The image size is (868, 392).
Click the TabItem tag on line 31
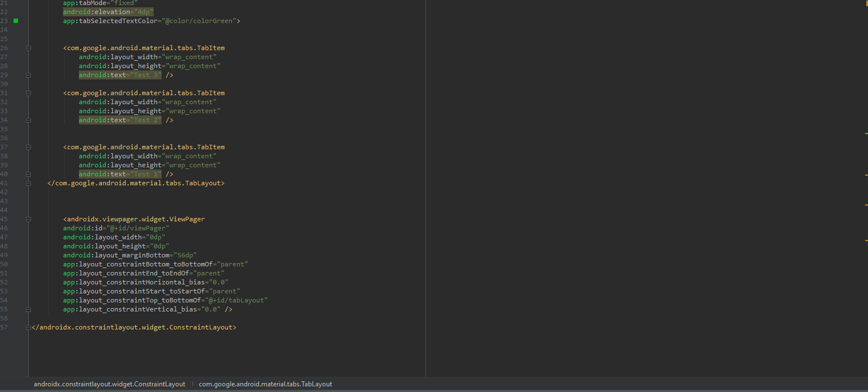[144, 93]
